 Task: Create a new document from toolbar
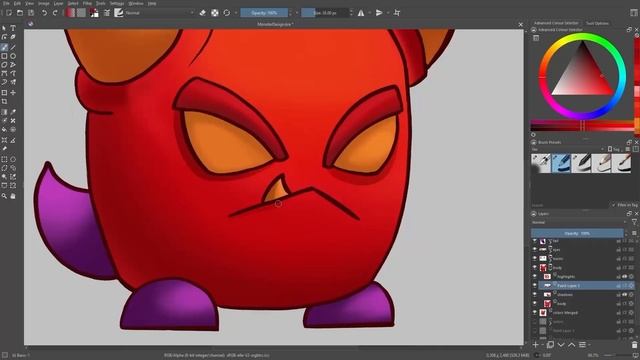[x=9, y=13]
